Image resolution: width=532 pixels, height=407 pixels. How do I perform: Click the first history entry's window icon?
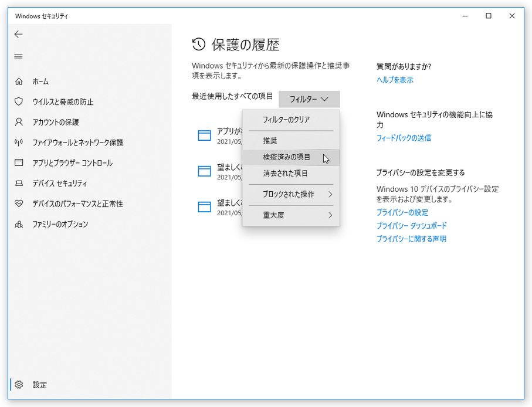coord(204,135)
